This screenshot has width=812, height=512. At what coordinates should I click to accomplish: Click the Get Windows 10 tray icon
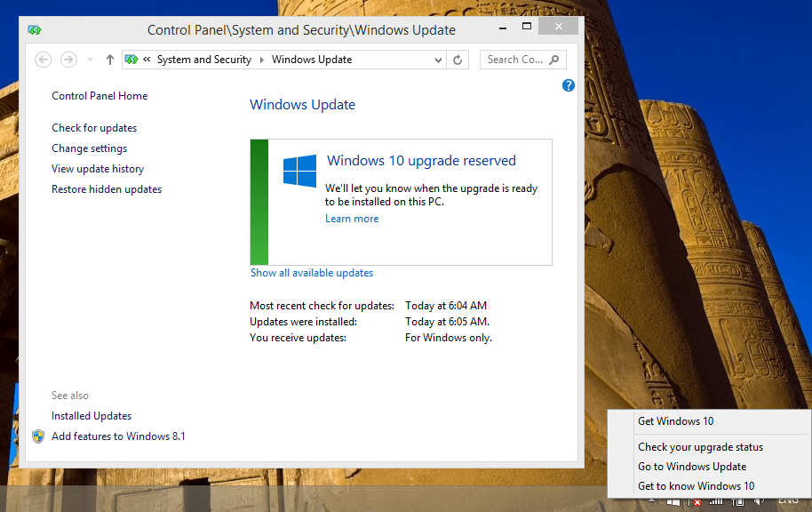[x=673, y=501]
